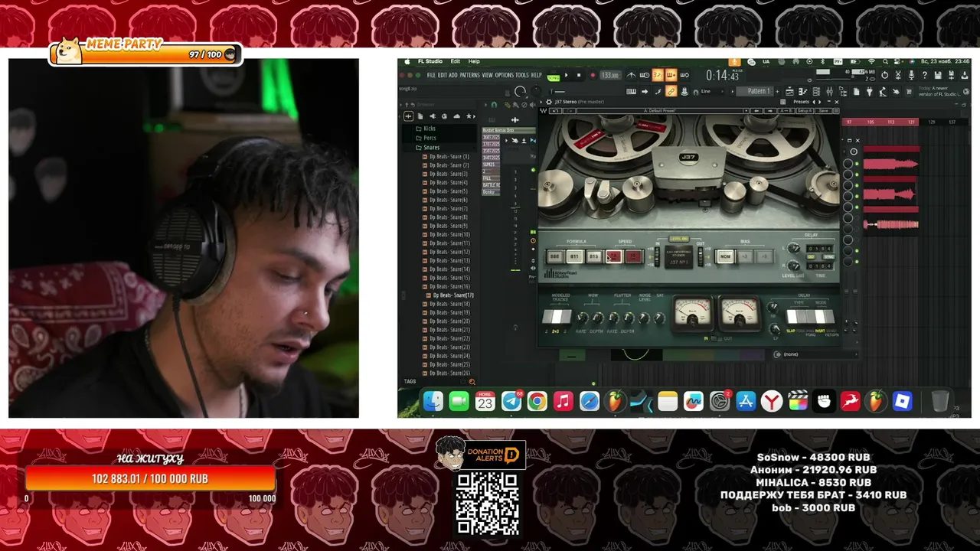The image size is (980, 551).
Task: Select the 15 ips speed button
Action: click(633, 257)
